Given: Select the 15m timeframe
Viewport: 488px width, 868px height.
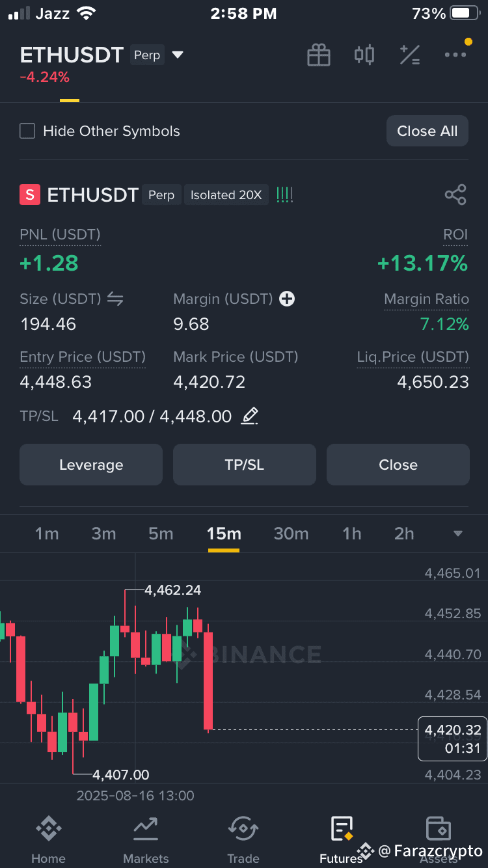Looking at the screenshot, I should click(224, 534).
